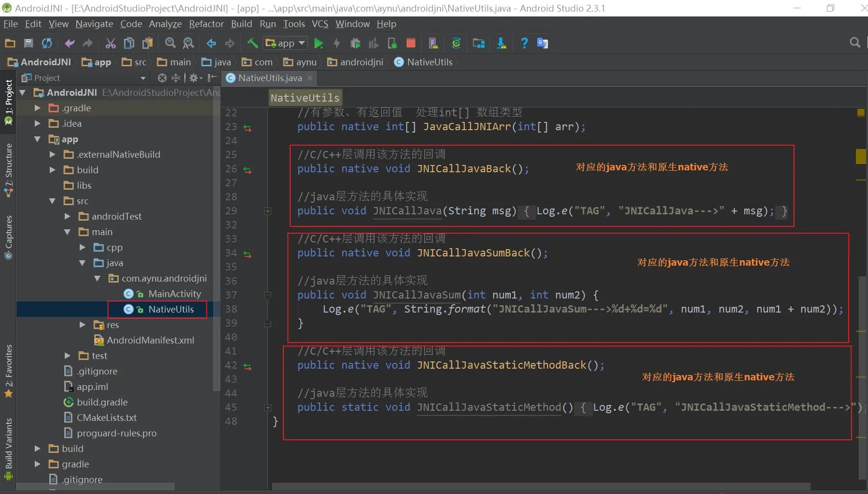
Task: Click the AVD Manager icon
Action: pyautogui.click(x=433, y=43)
